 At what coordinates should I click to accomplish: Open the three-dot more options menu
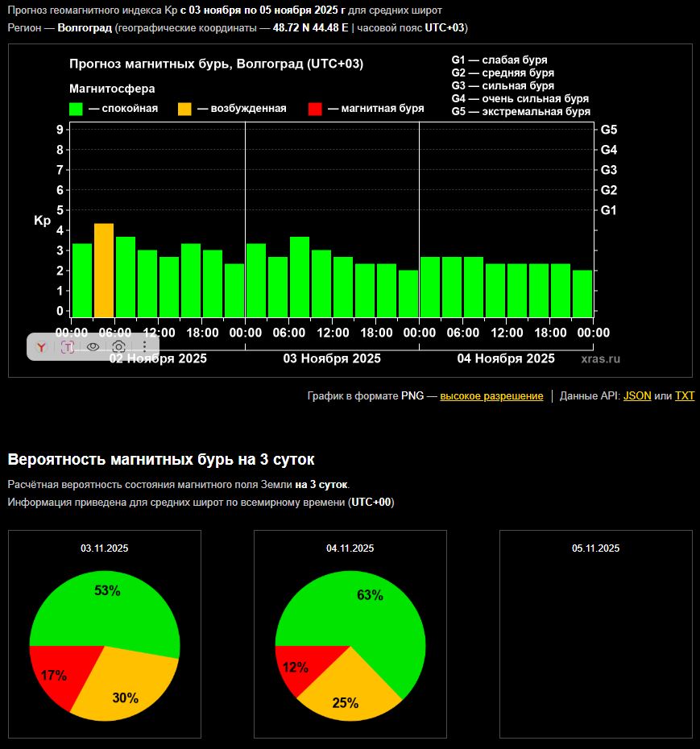[x=144, y=347]
